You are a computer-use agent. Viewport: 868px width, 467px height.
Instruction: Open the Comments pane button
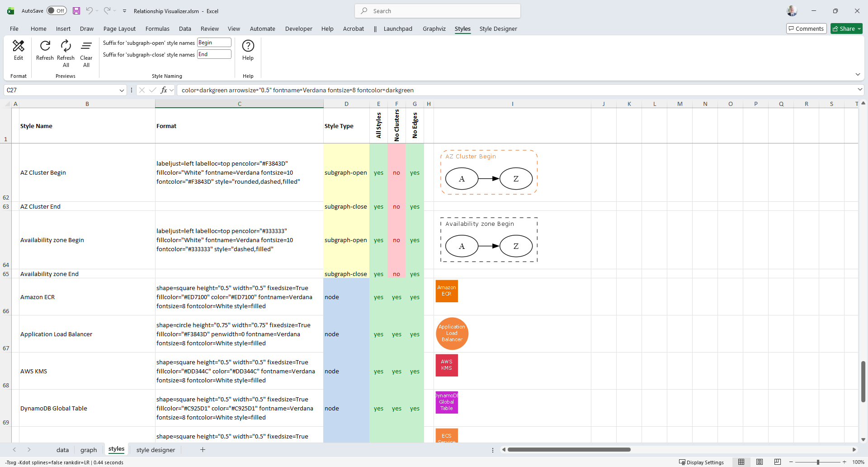tap(806, 29)
